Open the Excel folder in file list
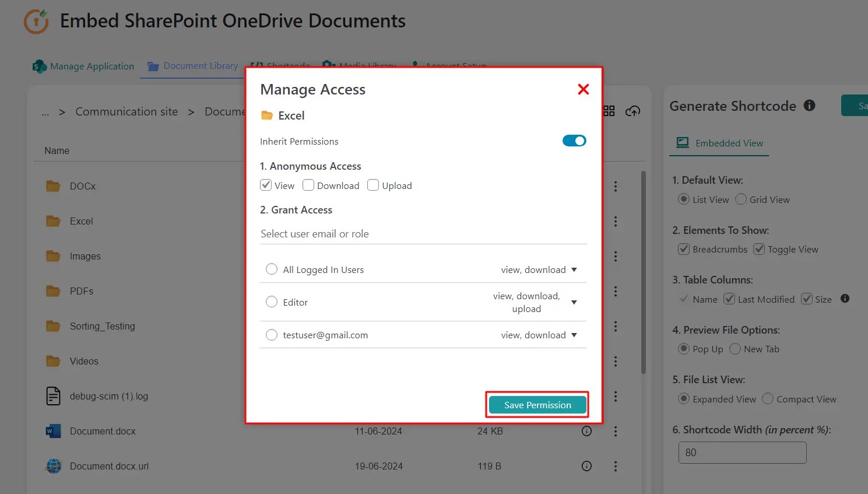 point(82,221)
